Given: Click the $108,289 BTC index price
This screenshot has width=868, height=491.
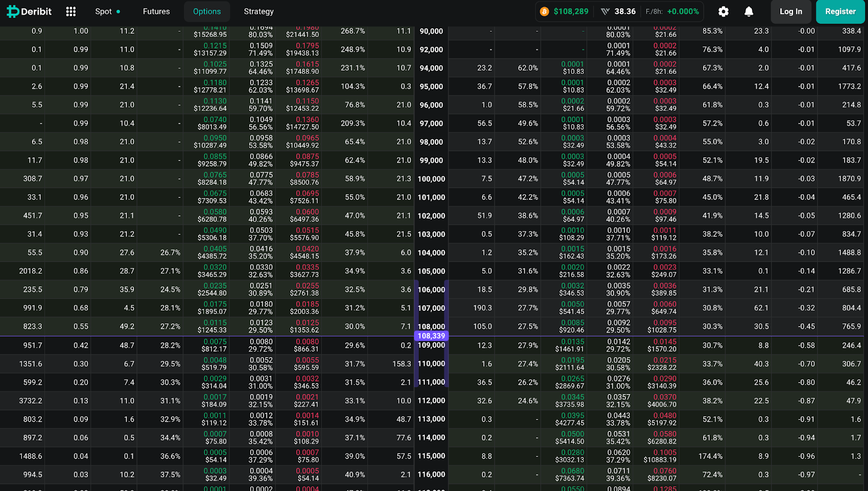Looking at the screenshot, I should (x=571, y=11).
